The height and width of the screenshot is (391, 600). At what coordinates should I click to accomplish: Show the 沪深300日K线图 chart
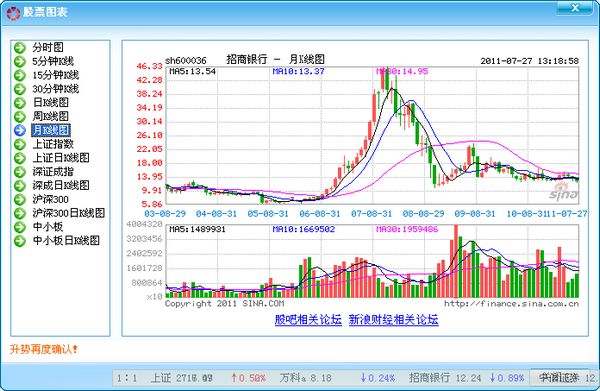pyautogui.click(x=68, y=213)
